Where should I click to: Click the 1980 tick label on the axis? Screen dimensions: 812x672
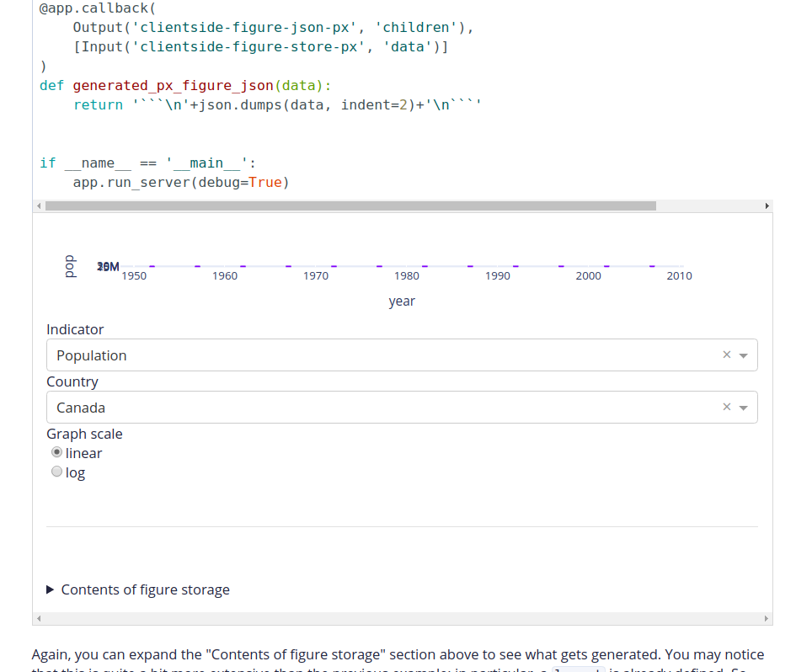(x=407, y=275)
